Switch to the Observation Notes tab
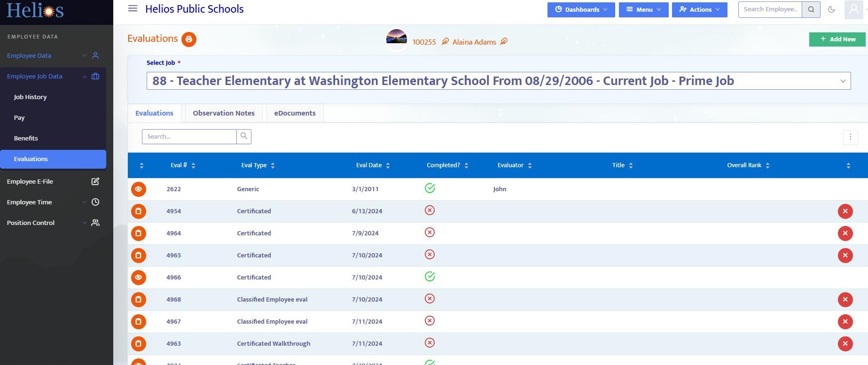This screenshot has height=365, width=868. (224, 113)
